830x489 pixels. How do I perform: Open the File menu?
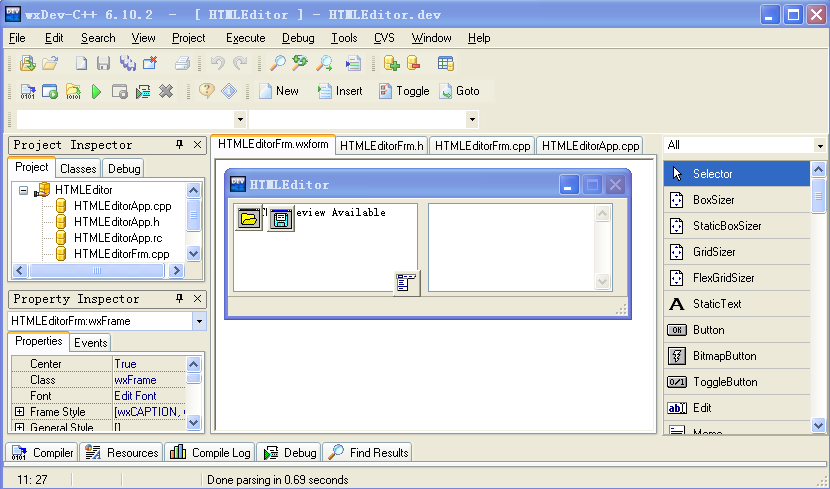[x=17, y=38]
